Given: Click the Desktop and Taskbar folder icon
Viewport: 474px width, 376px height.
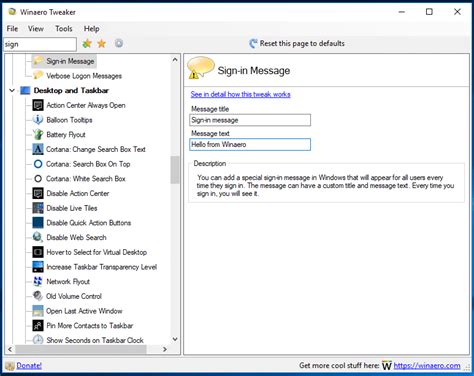Looking at the screenshot, I should (25, 90).
